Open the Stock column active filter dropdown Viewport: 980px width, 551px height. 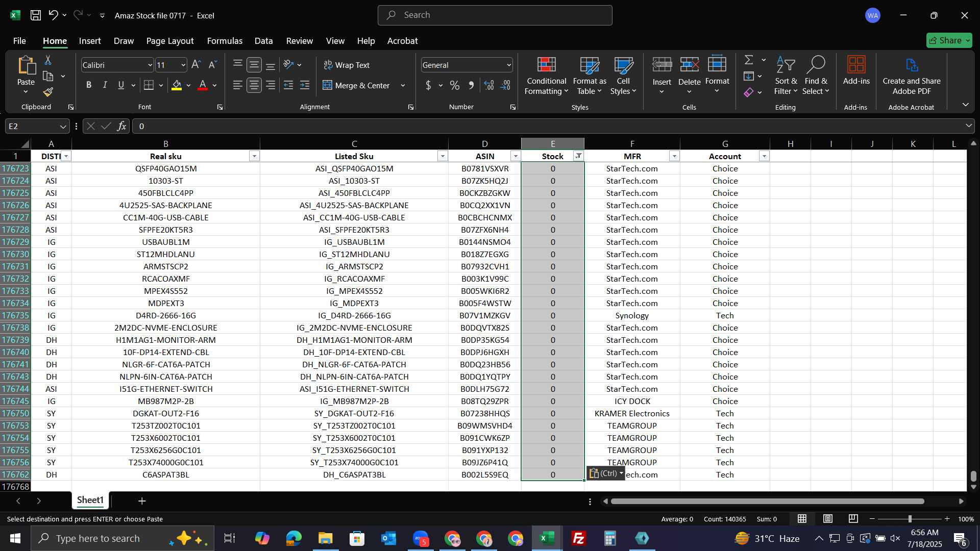coord(578,156)
